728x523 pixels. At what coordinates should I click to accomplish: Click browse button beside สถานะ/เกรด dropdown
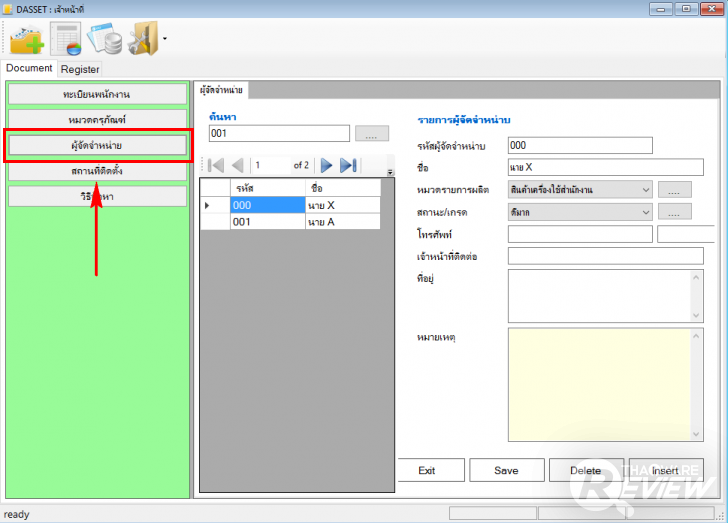tap(674, 212)
